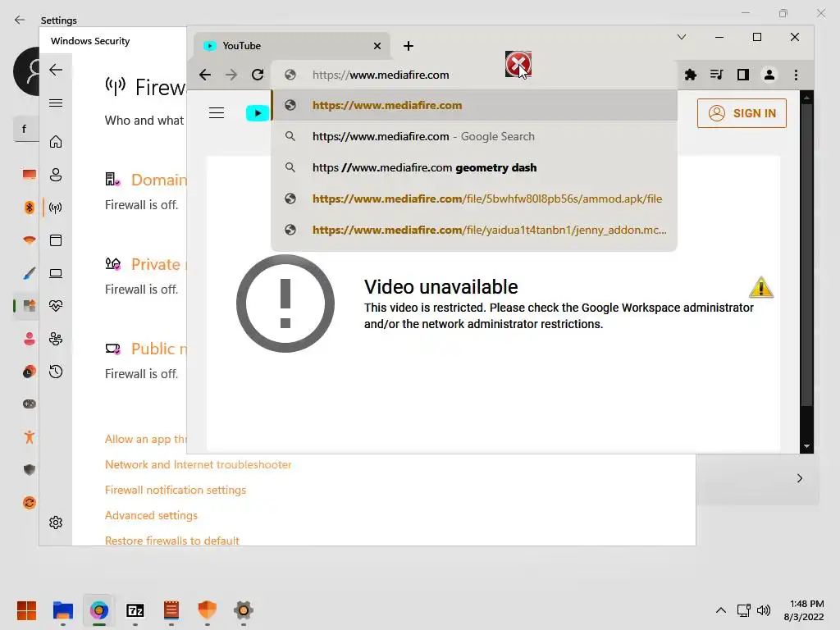Image resolution: width=840 pixels, height=630 pixels.
Task: Select the ammod.apk mediafire file suggestion
Action: click(474, 199)
